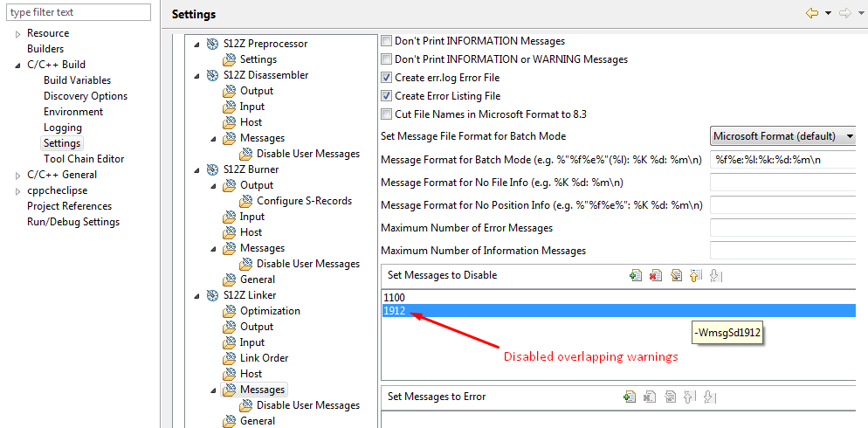This screenshot has width=868, height=428.
Task: Click folder icon of Burner Input
Action: [x=229, y=217]
